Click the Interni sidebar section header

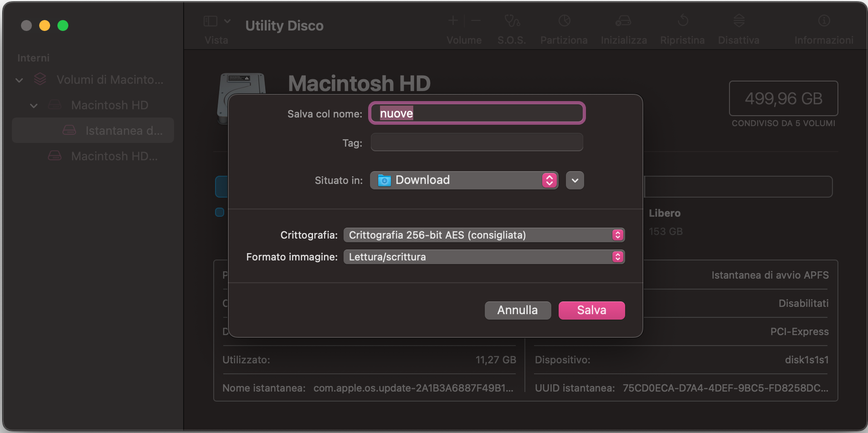[x=33, y=58]
